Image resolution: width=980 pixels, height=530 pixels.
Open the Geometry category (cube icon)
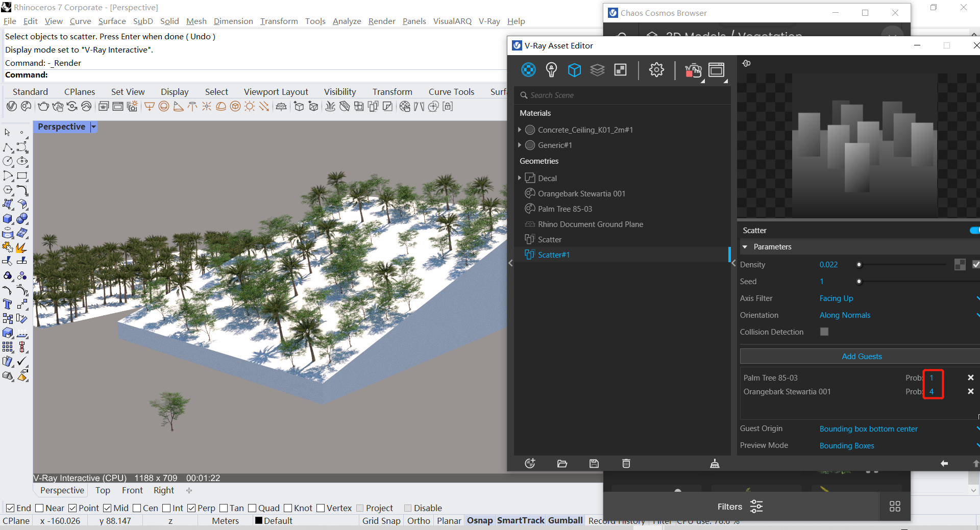click(574, 70)
